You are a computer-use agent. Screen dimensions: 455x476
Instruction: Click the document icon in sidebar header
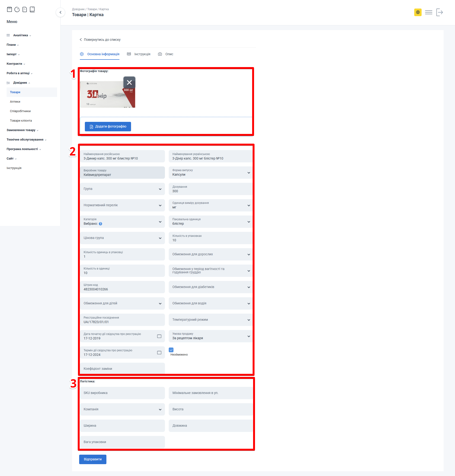click(24, 9)
